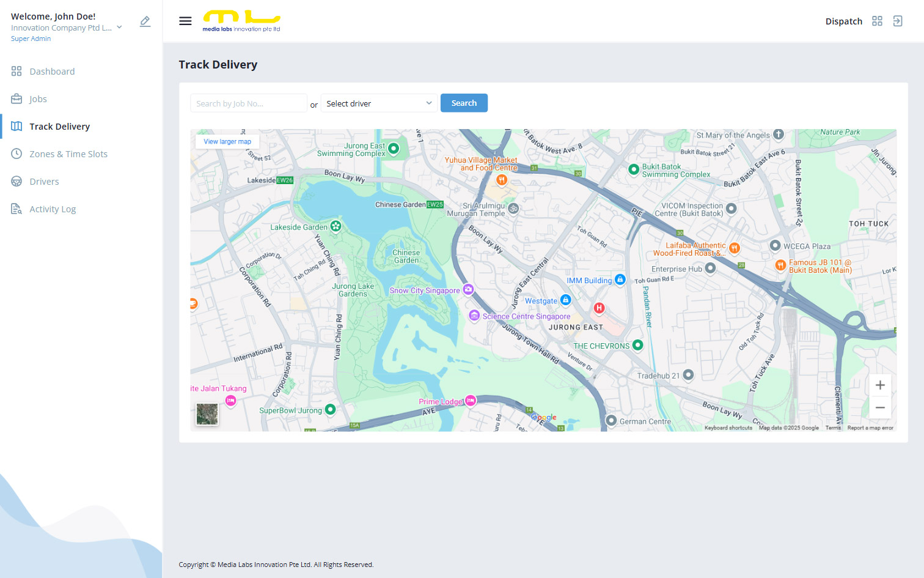The image size is (924, 578).
Task: Click Report a map error link
Action: (x=870, y=428)
